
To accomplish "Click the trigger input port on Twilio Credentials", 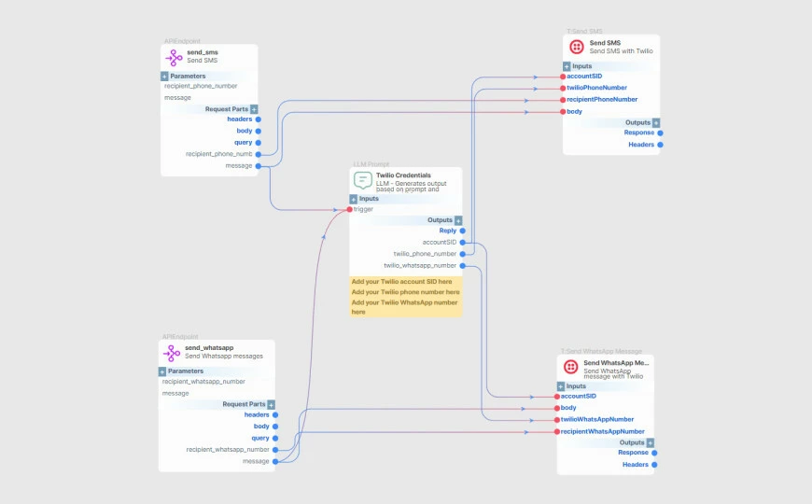I will click(350, 209).
